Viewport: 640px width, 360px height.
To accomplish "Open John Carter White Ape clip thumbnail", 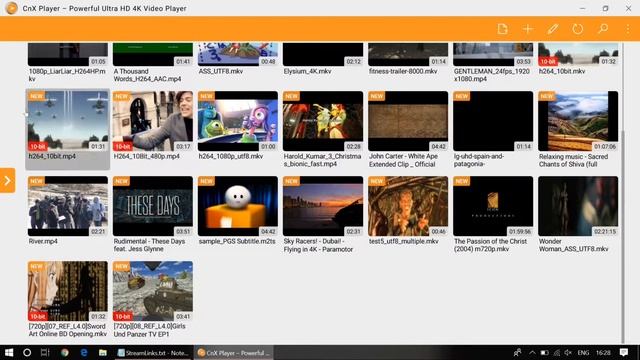I will click(x=408, y=121).
